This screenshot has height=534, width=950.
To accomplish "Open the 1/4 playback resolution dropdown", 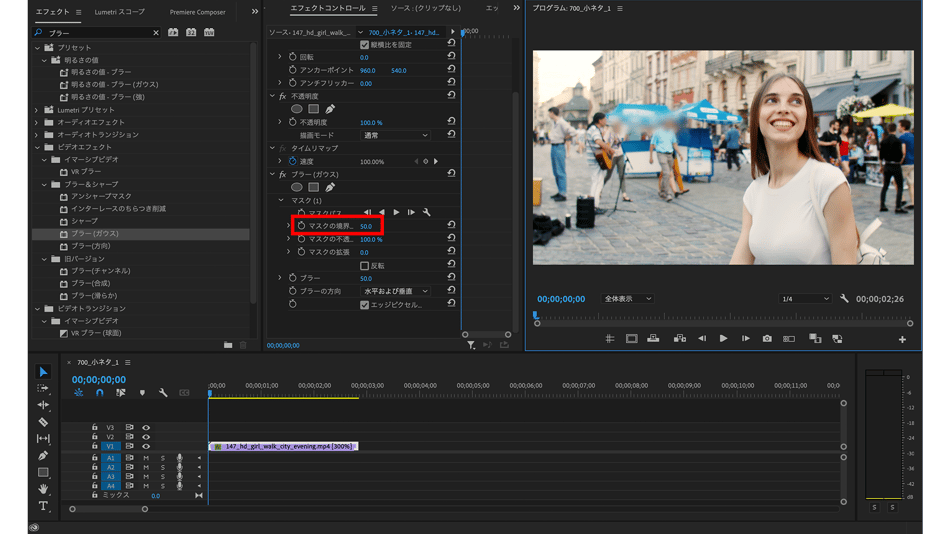I will pos(805,299).
